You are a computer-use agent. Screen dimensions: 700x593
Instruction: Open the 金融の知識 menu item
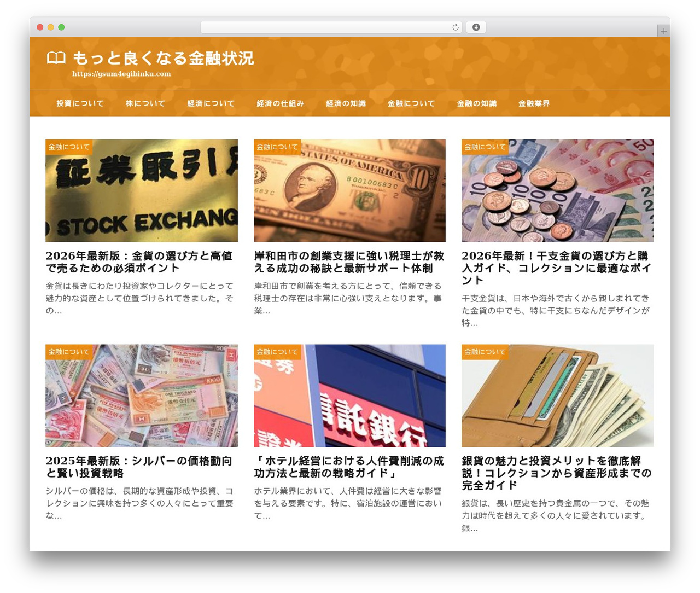pyautogui.click(x=477, y=103)
